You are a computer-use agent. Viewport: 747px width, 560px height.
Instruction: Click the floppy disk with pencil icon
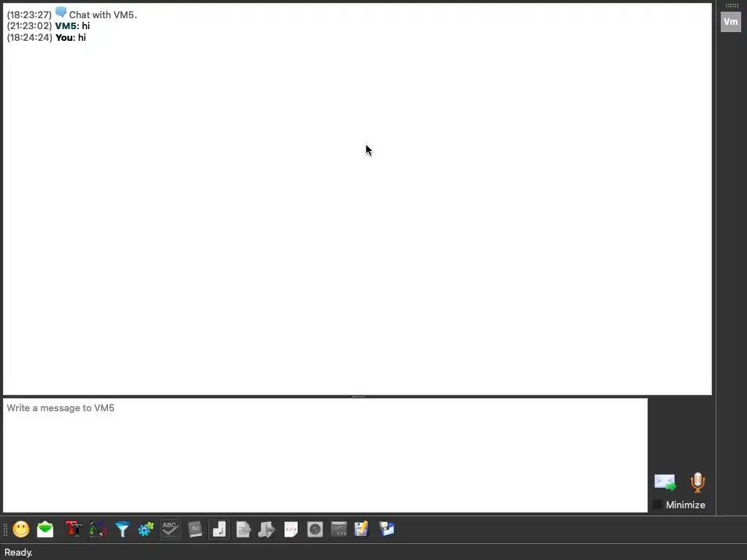pyautogui.click(x=362, y=529)
